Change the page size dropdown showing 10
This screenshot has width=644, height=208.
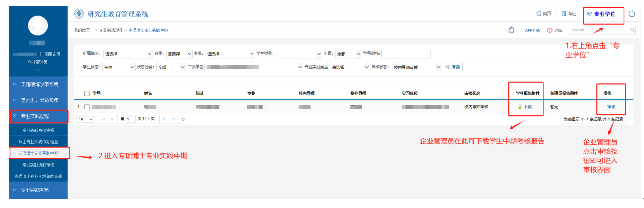[x=86, y=119]
